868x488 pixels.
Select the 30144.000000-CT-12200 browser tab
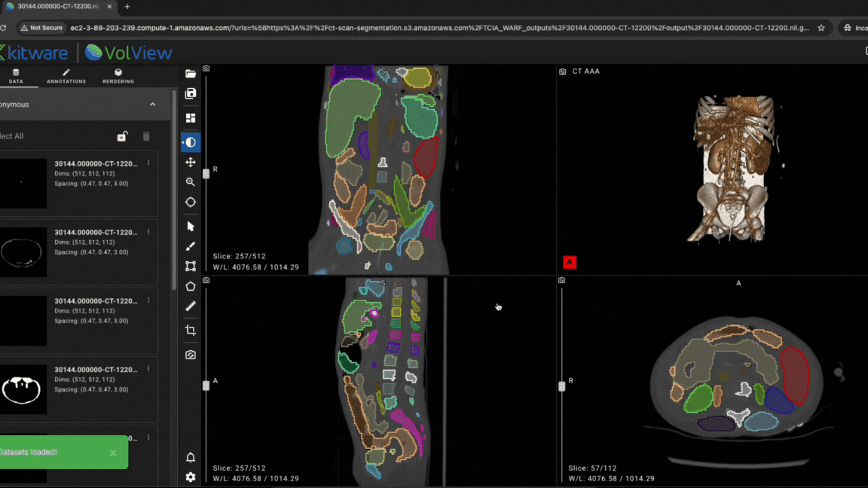pyautogui.click(x=57, y=7)
